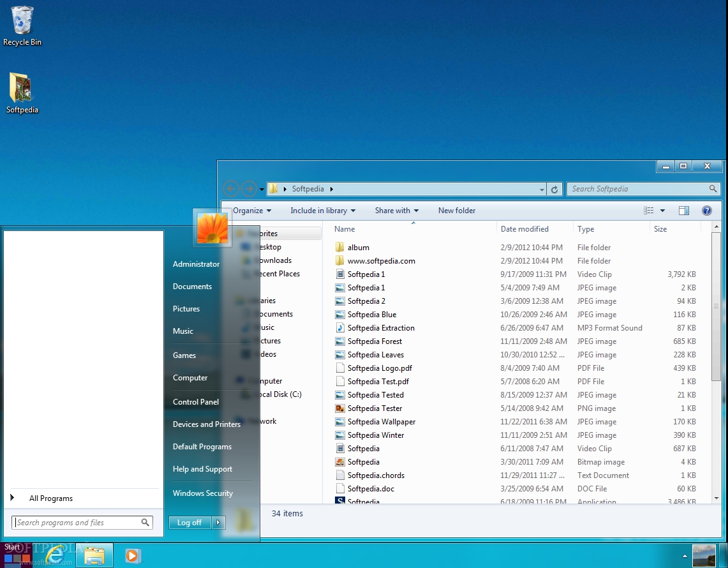
Task: Select Softpedia 1 video clip file
Action: [x=516, y=274]
